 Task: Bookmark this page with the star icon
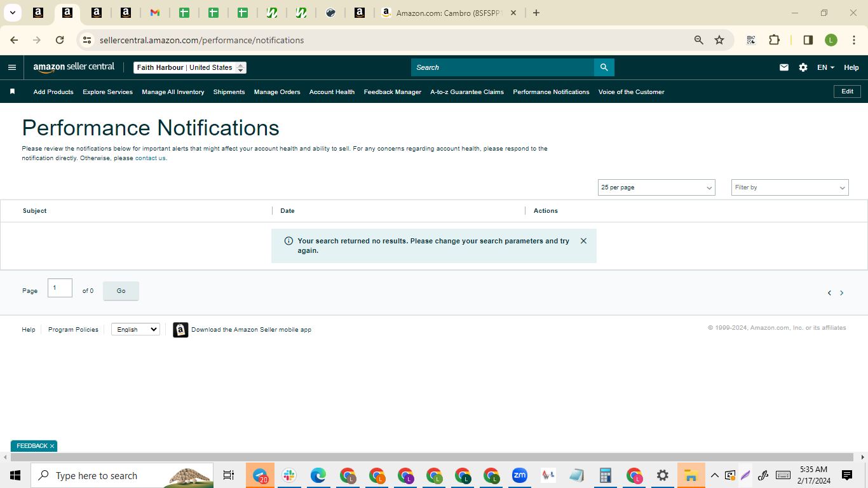[719, 40]
